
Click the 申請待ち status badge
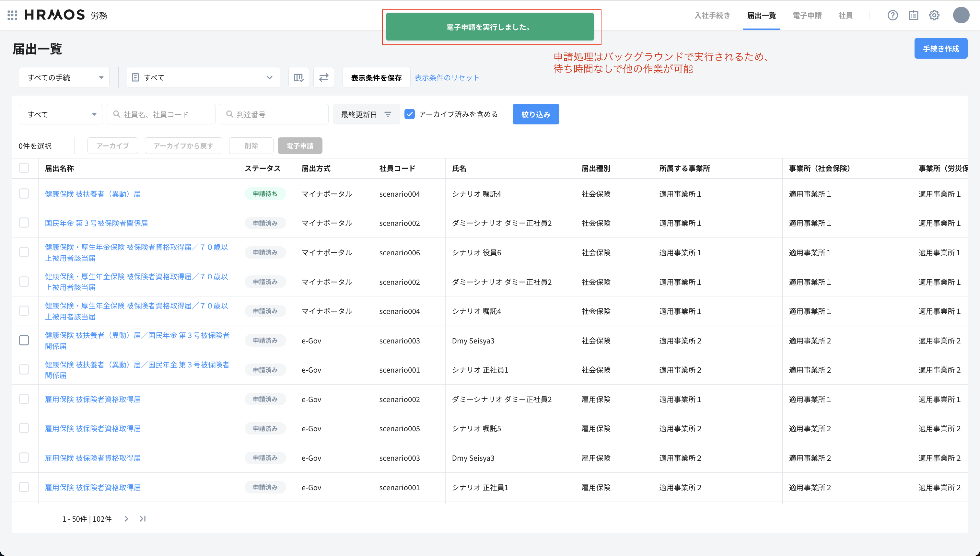pyautogui.click(x=265, y=194)
